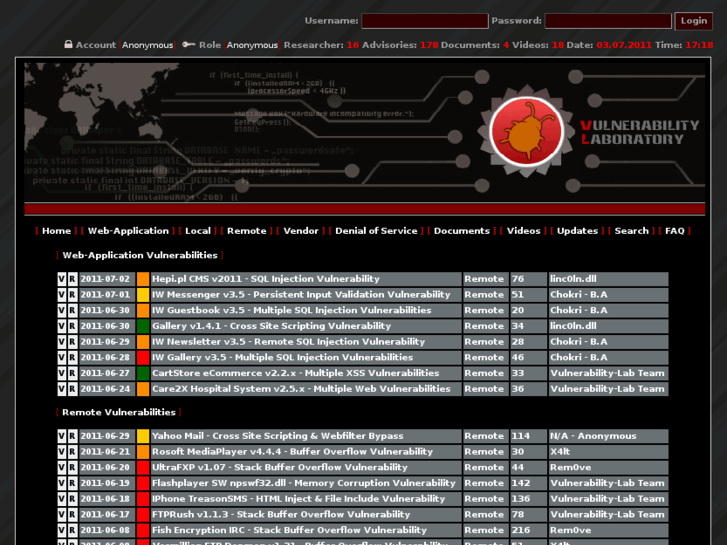Image resolution: width=727 pixels, height=545 pixels.
Task: Open the Remote Vulnerabilities heading link
Action: 119,413
